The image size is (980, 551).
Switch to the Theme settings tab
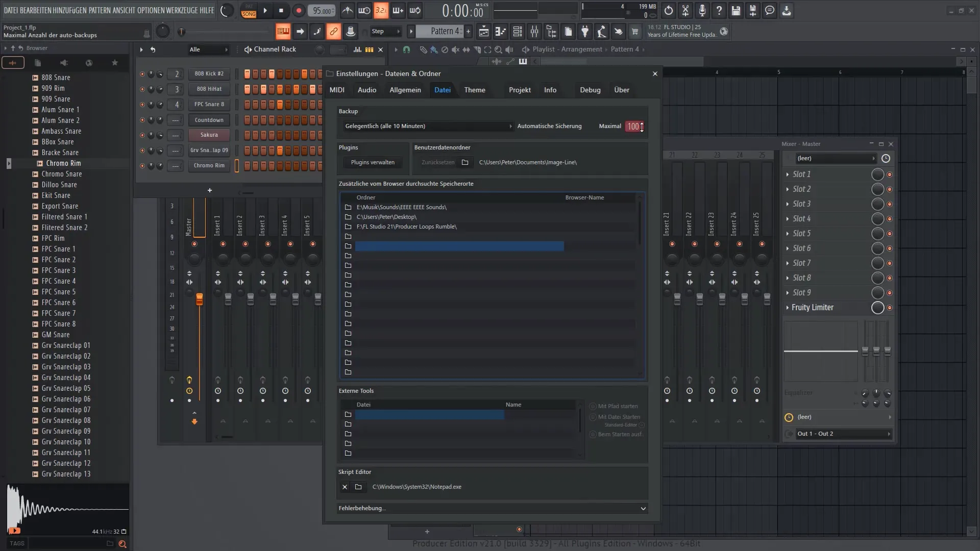(x=475, y=90)
